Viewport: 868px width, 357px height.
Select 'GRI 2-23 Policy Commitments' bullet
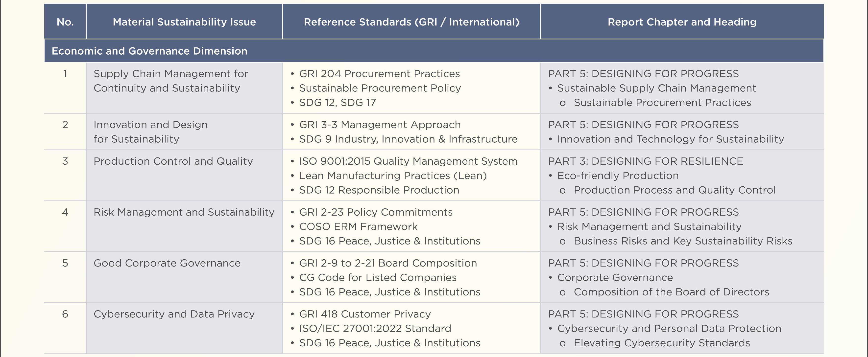point(376,212)
